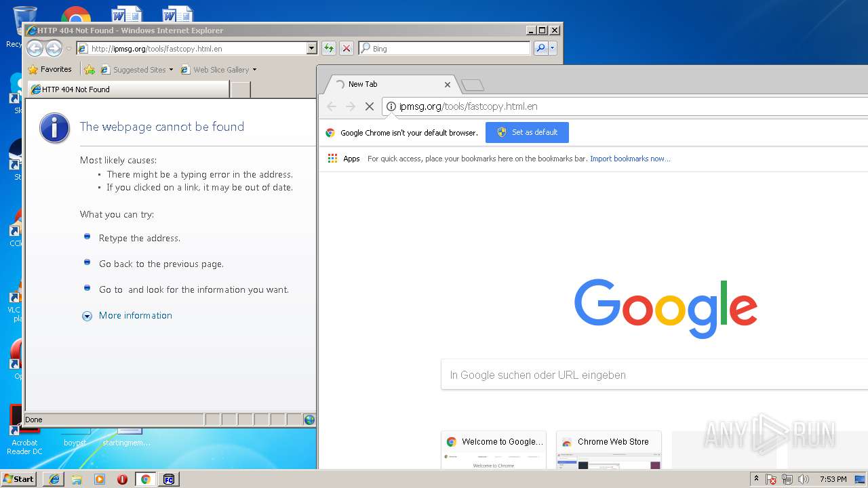Open the IE search provider dropdown

click(553, 48)
